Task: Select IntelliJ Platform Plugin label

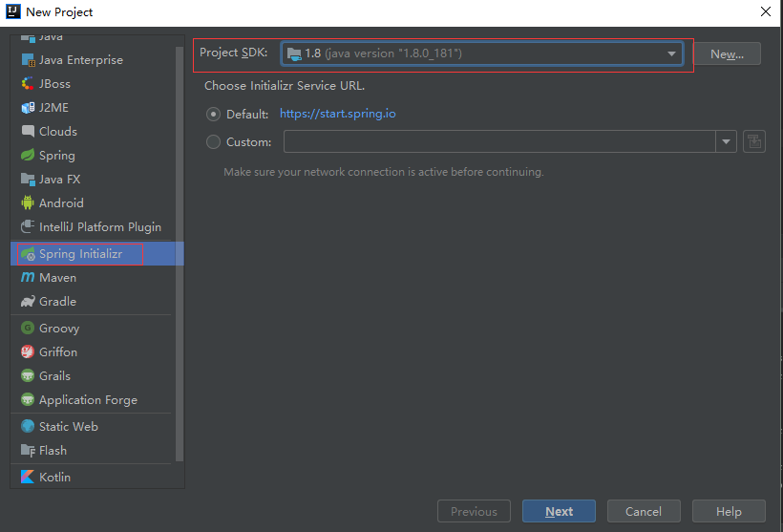Action: click(x=100, y=227)
